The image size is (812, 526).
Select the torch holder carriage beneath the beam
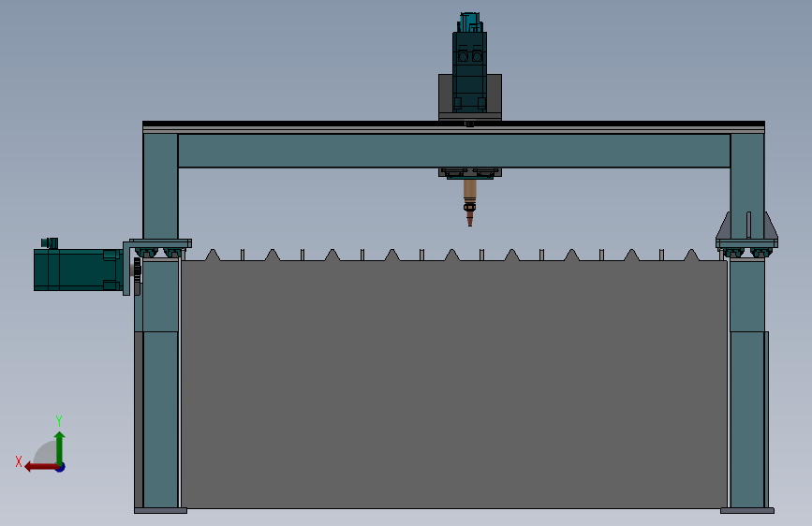(x=470, y=173)
